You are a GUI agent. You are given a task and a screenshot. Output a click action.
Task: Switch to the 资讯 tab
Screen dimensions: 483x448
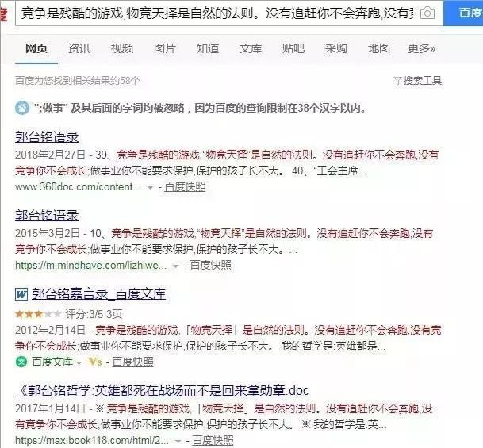[79, 48]
